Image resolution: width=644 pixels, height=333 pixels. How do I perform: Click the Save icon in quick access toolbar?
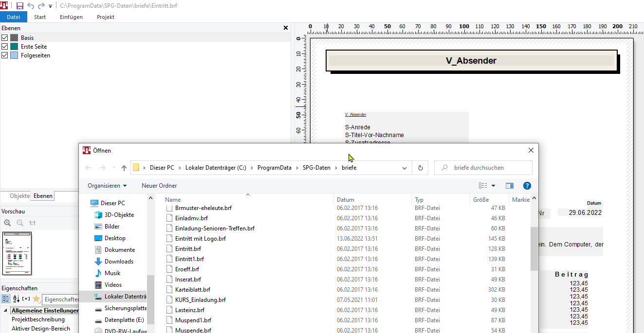point(20,6)
